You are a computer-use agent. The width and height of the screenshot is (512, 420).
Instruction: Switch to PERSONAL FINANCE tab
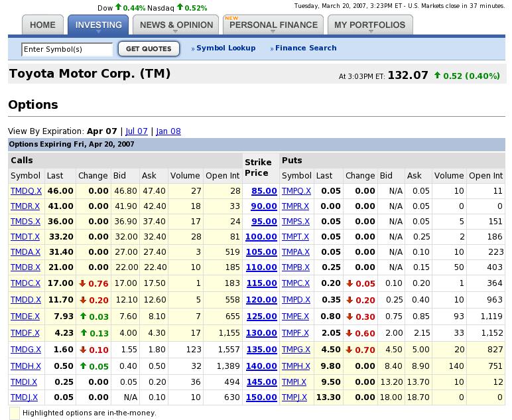pyautogui.click(x=273, y=25)
